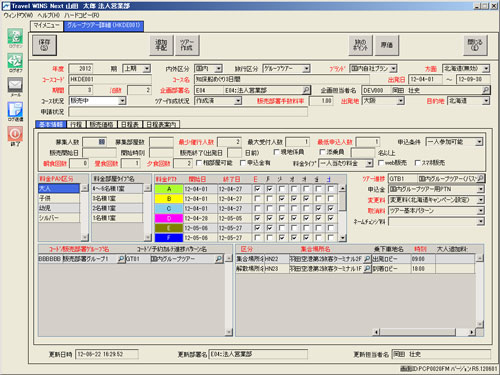Switch to the 日程表案内 tab
The image size is (500, 375).
tap(161, 124)
